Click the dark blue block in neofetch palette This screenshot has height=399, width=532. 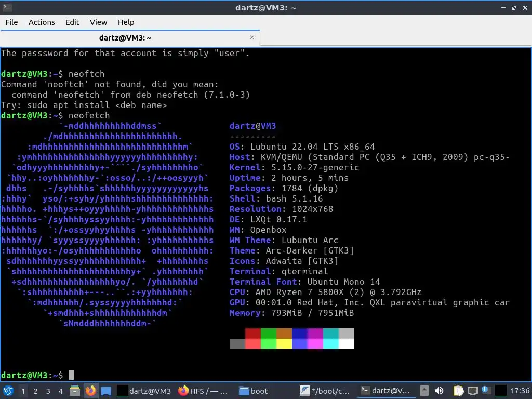coord(300,333)
